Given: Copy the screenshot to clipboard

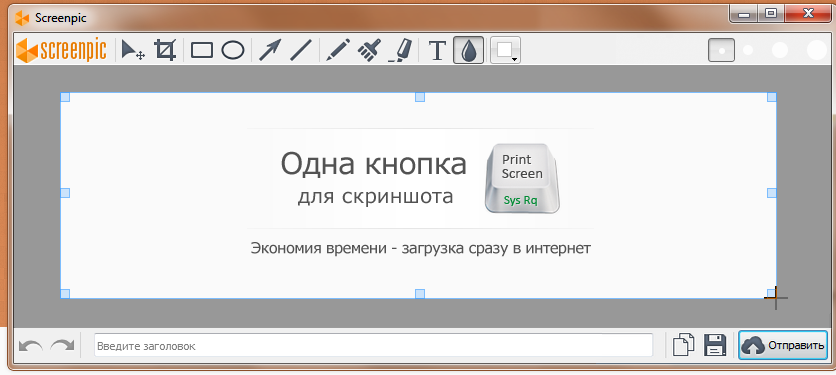Looking at the screenshot, I should pos(683,345).
